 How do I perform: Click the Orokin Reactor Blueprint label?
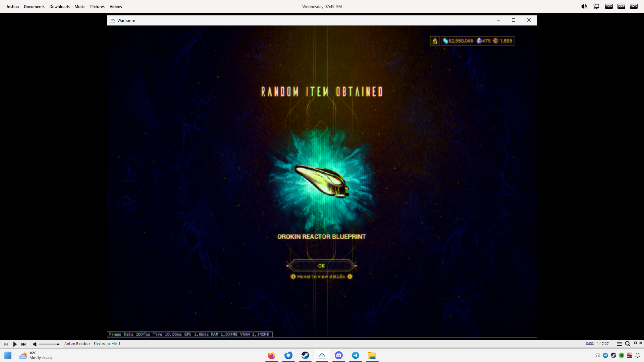(321, 237)
